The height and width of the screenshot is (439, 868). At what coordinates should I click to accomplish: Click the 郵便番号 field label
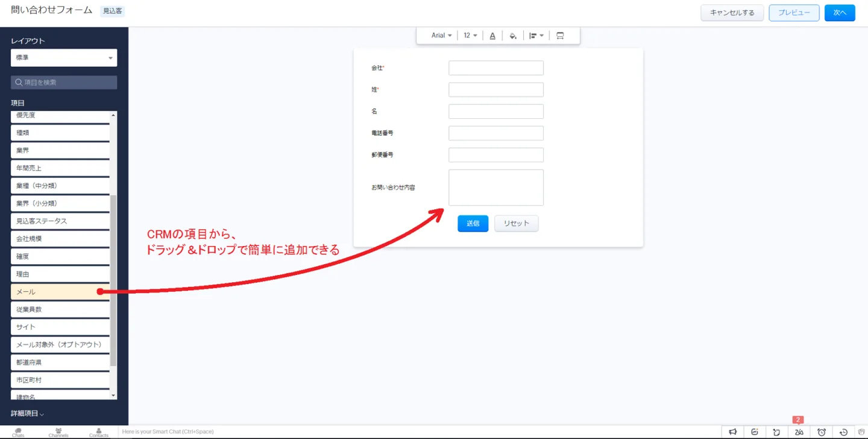[382, 155]
